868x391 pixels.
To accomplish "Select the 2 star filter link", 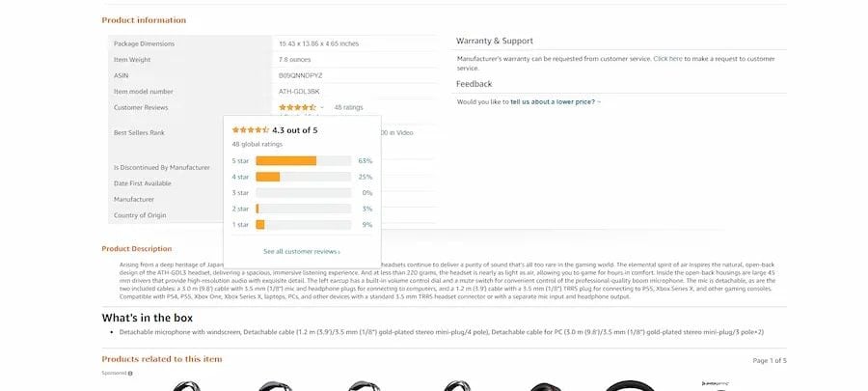I will (x=240, y=209).
